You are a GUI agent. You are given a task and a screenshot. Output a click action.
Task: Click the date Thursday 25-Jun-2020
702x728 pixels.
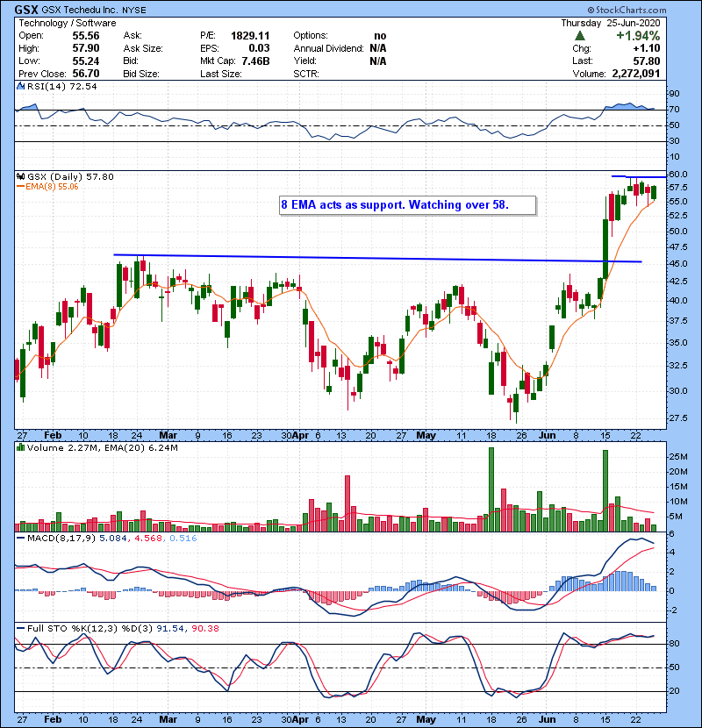[611, 23]
